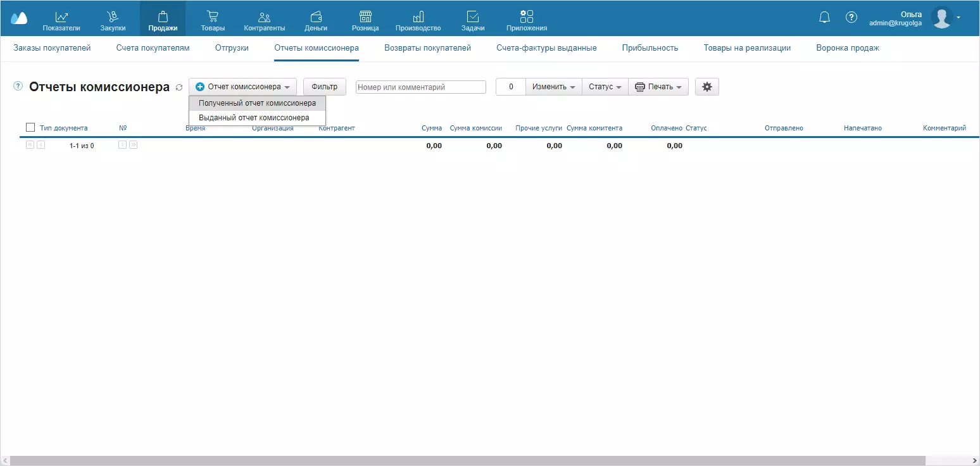Open the Приложения section
Screen dimensions: 980x466
[x=527, y=21]
